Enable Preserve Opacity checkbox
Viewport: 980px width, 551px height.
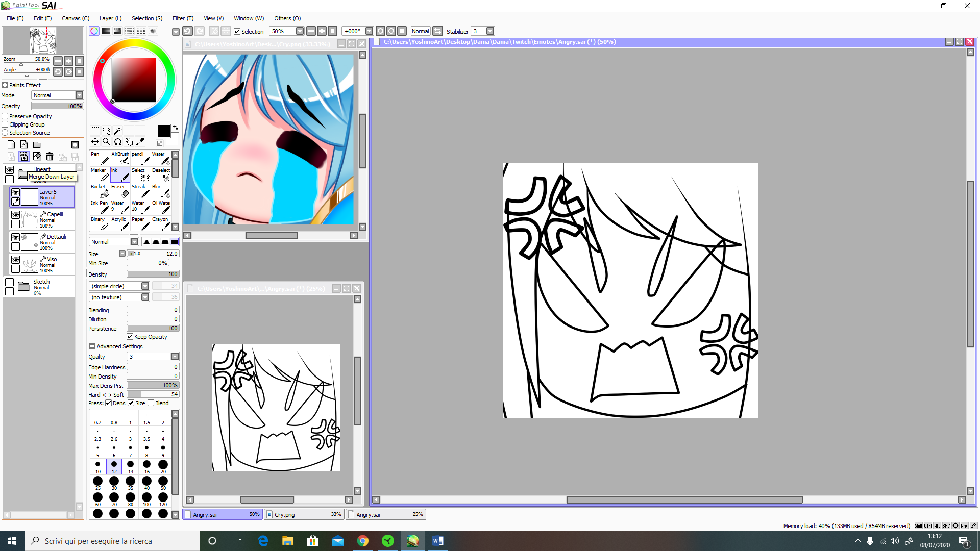(x=5, y=116)
